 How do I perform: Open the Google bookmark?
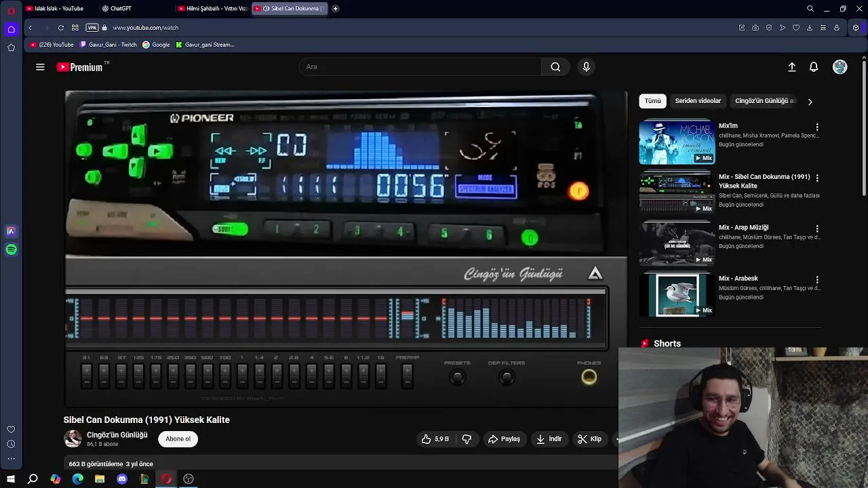tap(156, 45)
